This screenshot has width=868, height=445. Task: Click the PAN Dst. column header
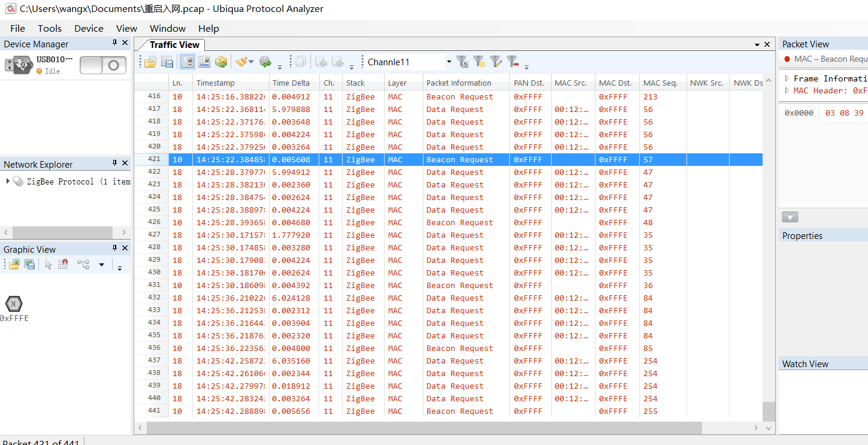[x=530, y=83]
